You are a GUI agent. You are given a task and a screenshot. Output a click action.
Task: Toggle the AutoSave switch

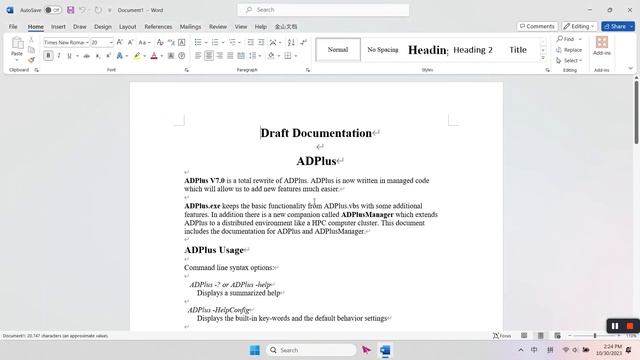click(x=53, y=10)
